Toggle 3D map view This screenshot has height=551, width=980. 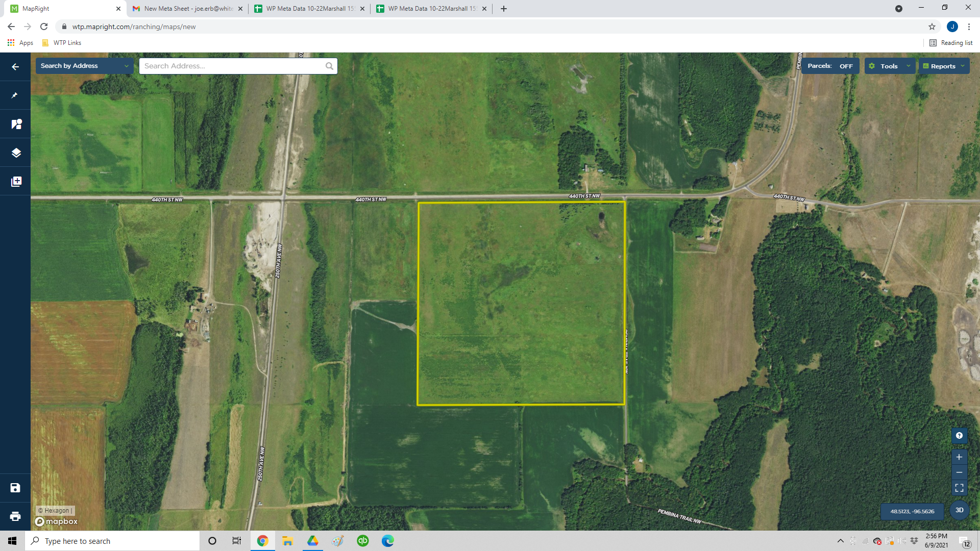[x=959, y=510]
